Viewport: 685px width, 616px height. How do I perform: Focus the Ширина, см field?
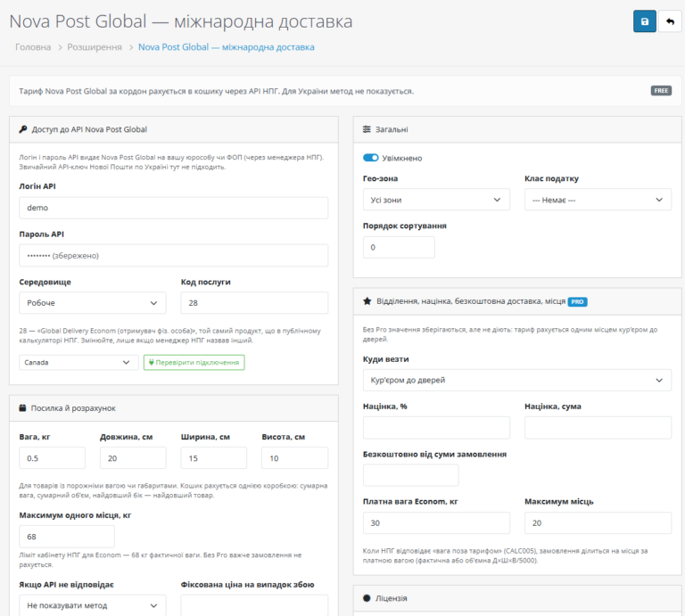tap(214, 458)
